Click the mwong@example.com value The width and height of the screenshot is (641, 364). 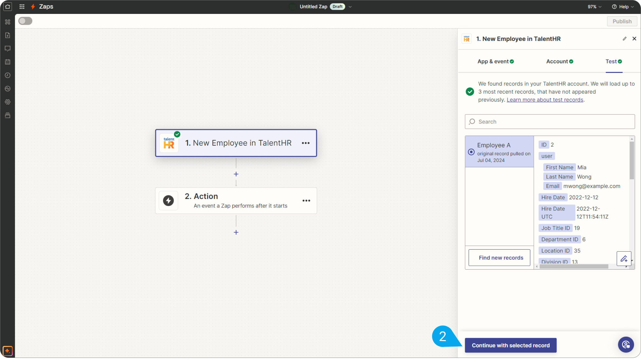pyautogui.click(x=592, y=186)
